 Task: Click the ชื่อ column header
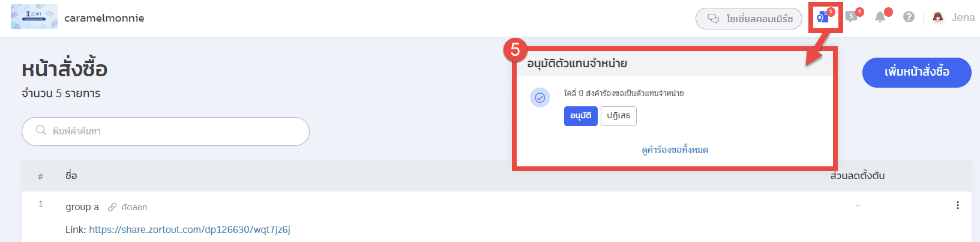[x=71, y=175]
